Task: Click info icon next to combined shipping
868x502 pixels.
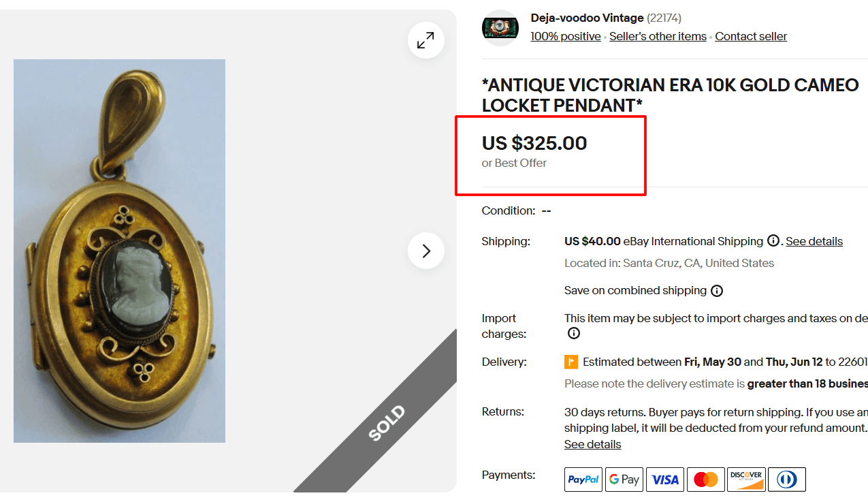Action: (x=717, y=291)
